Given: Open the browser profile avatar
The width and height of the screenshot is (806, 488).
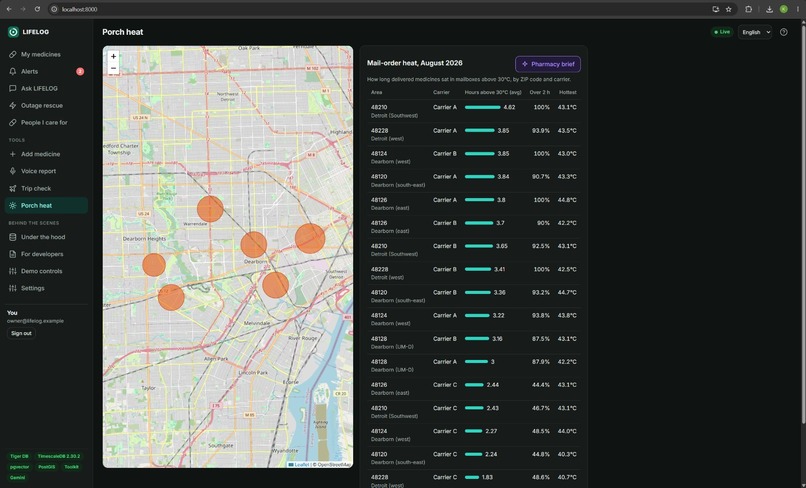Looking at the screenshot, I should click(x=783, y=9).
